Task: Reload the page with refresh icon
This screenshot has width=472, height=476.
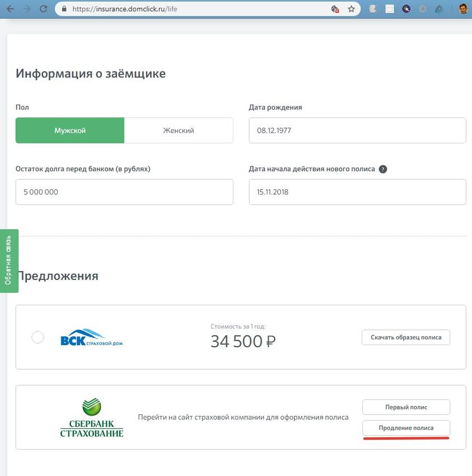Action: pos(44,9)
